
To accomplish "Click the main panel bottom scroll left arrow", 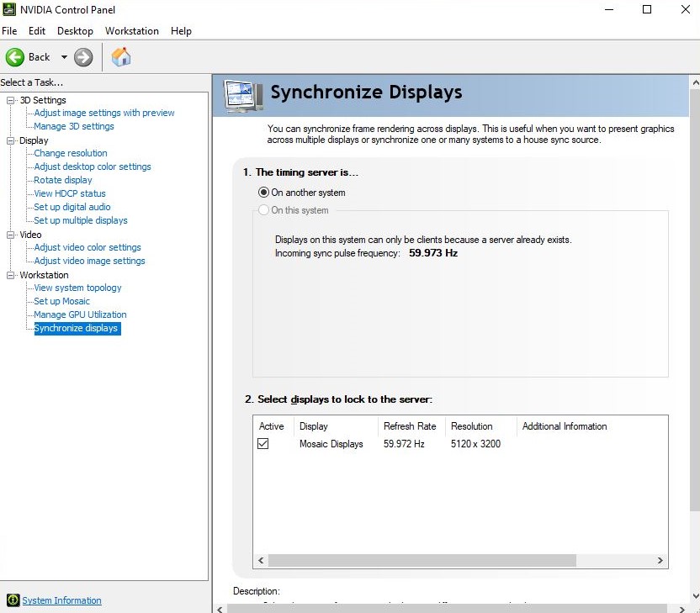I will (220, 609).
